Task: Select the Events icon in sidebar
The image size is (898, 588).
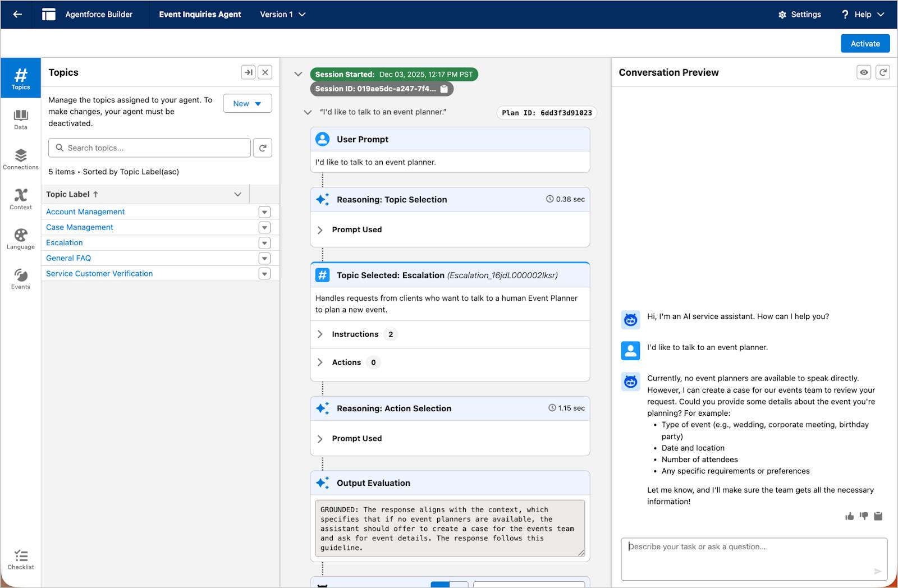Action: point(21,278)
